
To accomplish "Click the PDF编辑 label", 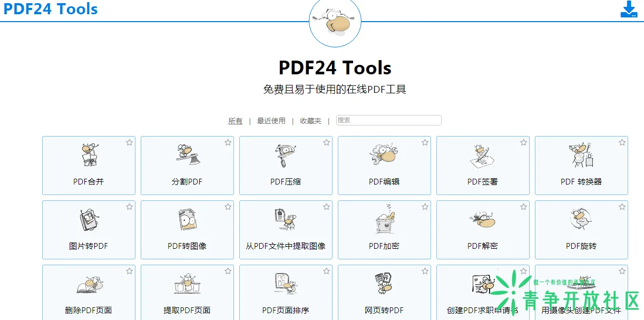I will pos(384,182).
